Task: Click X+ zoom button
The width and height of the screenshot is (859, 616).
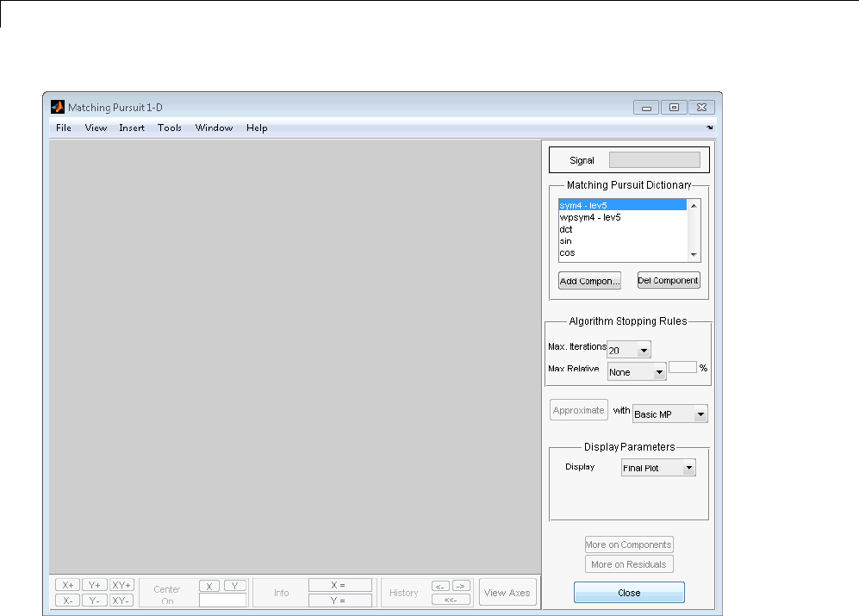Action: tap(67, 585)
